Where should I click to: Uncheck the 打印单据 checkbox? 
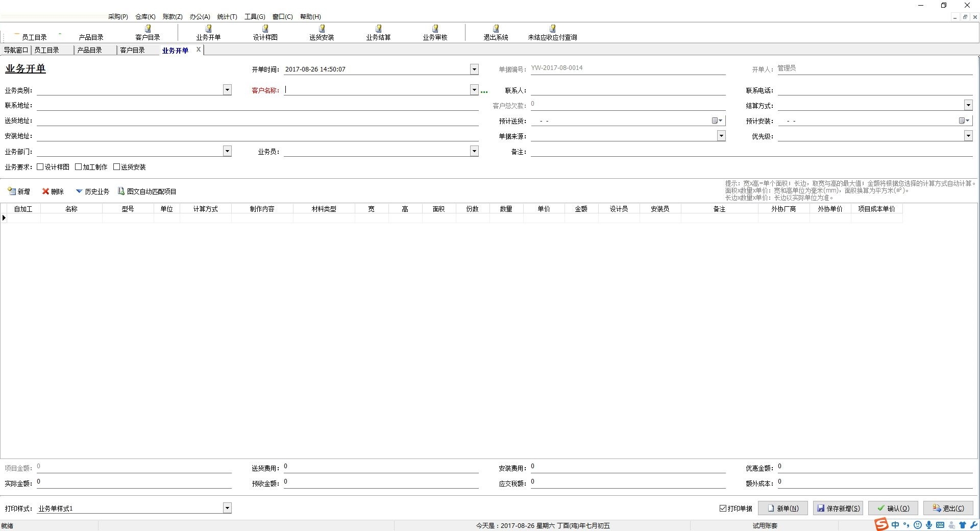click(x=723, y=509)
